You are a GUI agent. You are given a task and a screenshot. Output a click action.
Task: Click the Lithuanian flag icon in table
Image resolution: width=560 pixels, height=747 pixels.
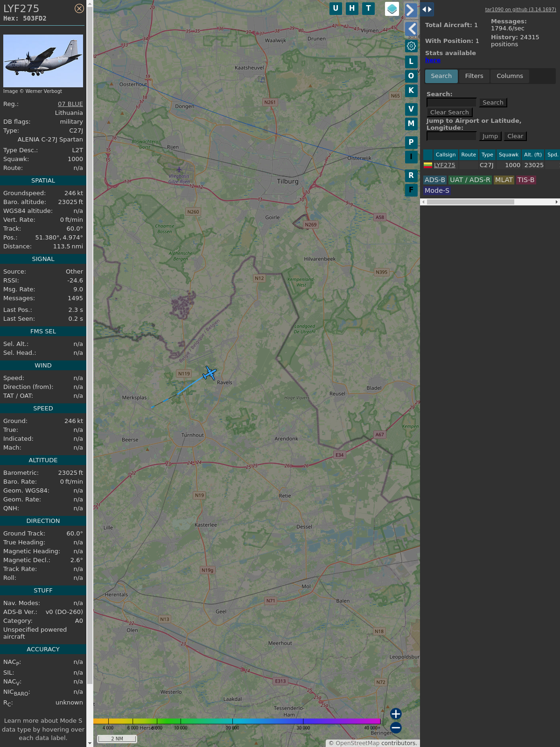[x=428, y=165]
